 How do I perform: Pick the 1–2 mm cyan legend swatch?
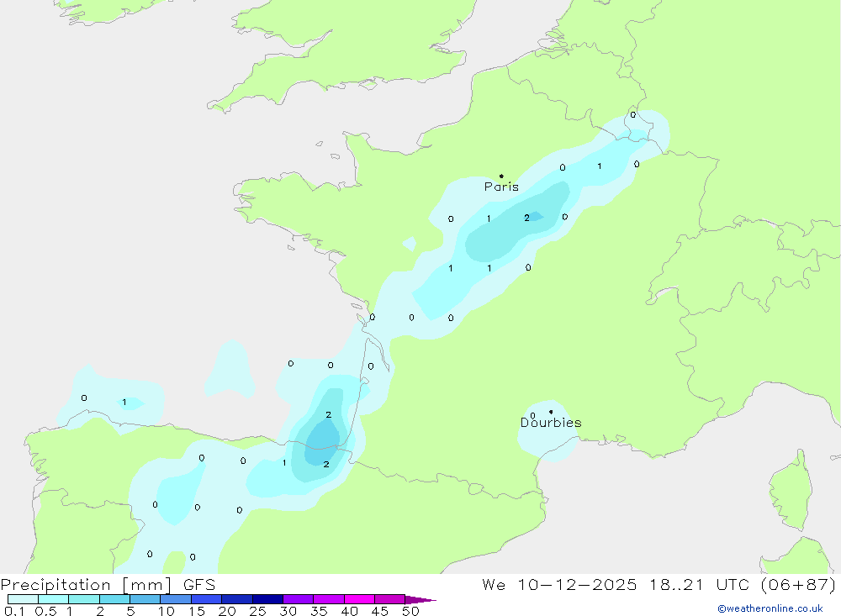pos(84,599)
